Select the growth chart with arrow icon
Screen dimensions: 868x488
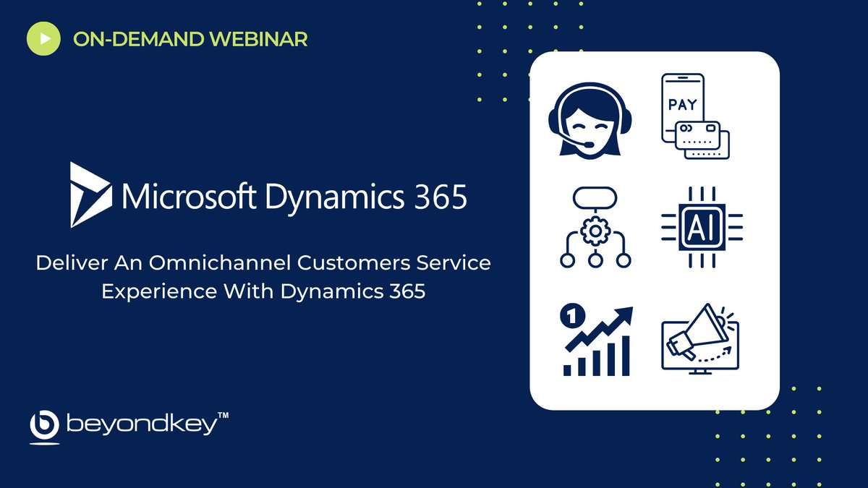pyautogui.click(x=597, y=341)
